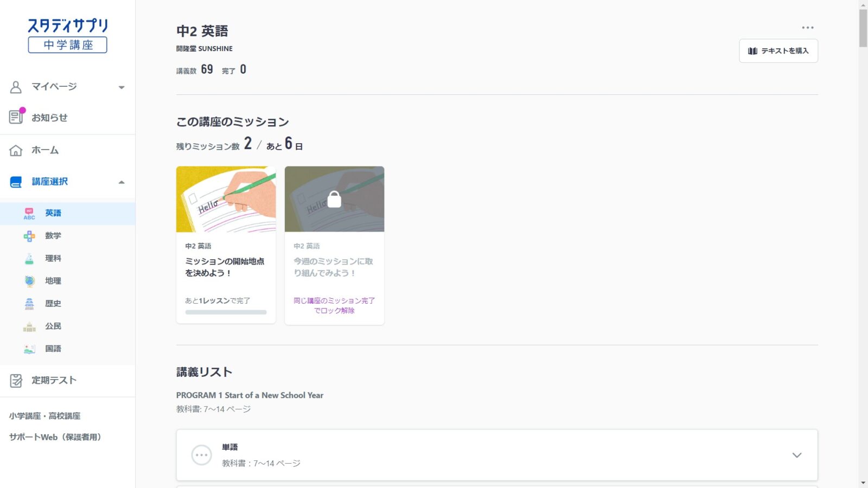868x488 pixels.
Task: Click the lock icon on locked mission
Action: point(334,199)
